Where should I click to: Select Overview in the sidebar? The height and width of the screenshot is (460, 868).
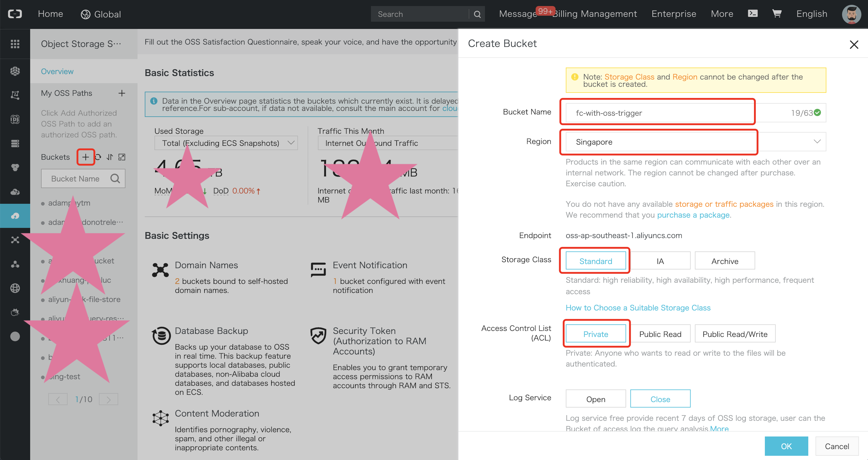(57, 71)
